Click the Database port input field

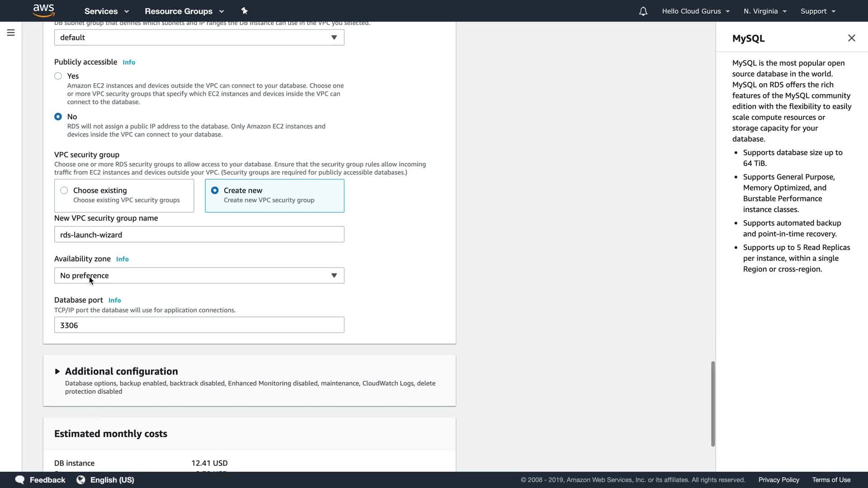click(x=199, y=325)
